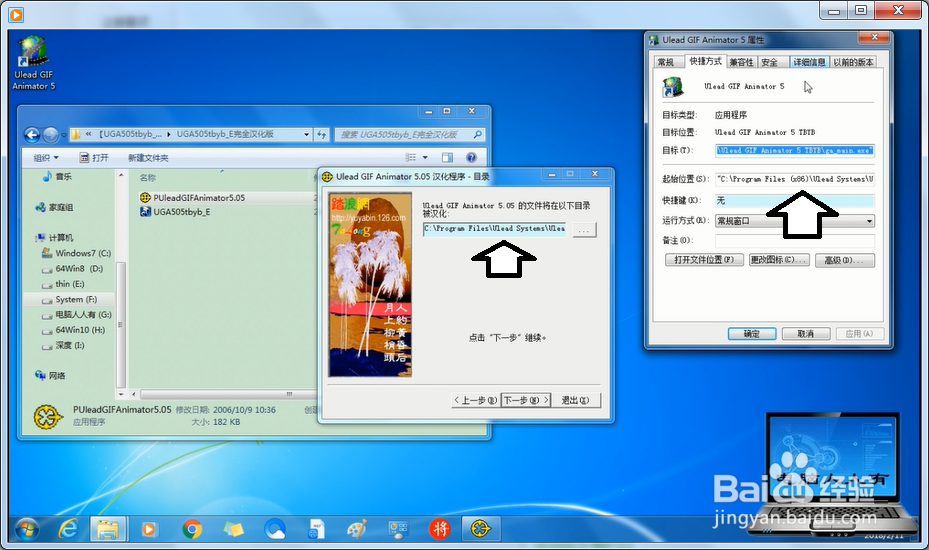This screenshot has height=550, width=929.
Task: Open the control panel taskbar icon
Action: tap(398, 529)
